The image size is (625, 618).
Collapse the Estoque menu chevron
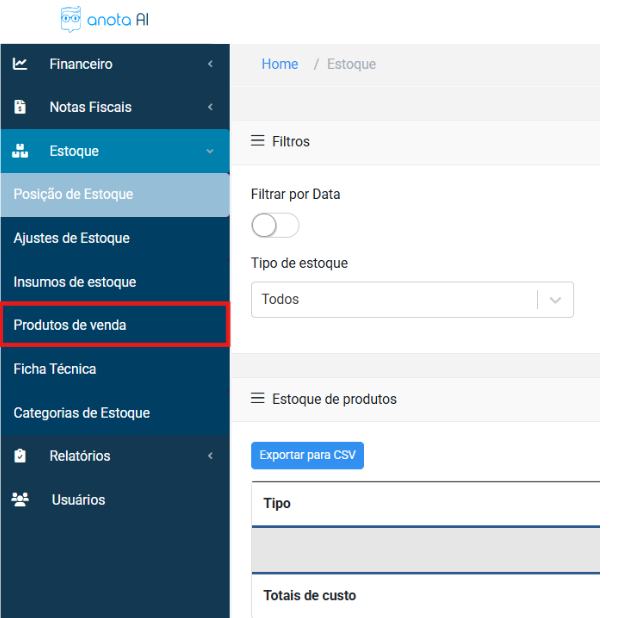(210, 151)
